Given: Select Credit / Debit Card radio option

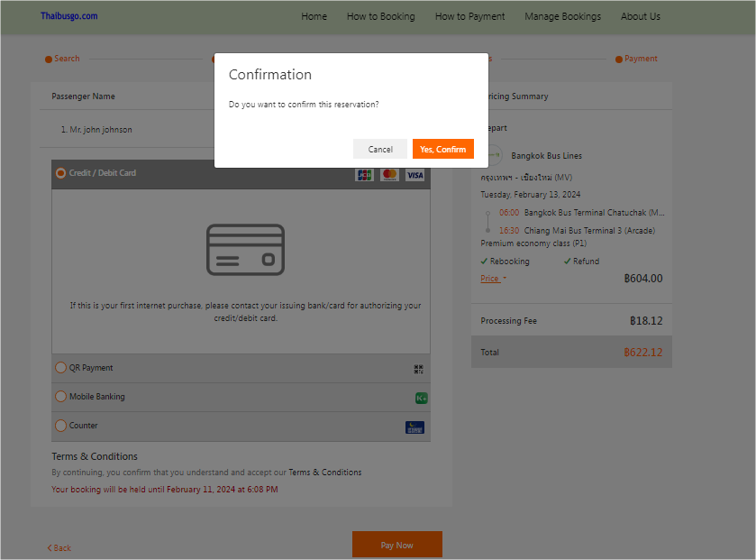Looking at the screenshot, I should 61,173.
